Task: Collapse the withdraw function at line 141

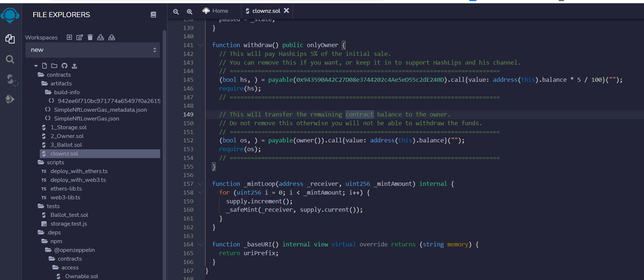Action: [x=200, y=45]
